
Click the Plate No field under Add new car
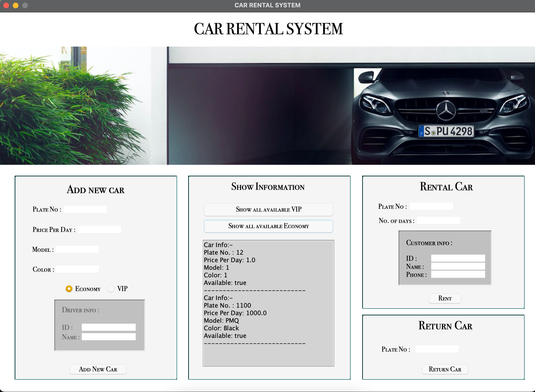point(85,209)
